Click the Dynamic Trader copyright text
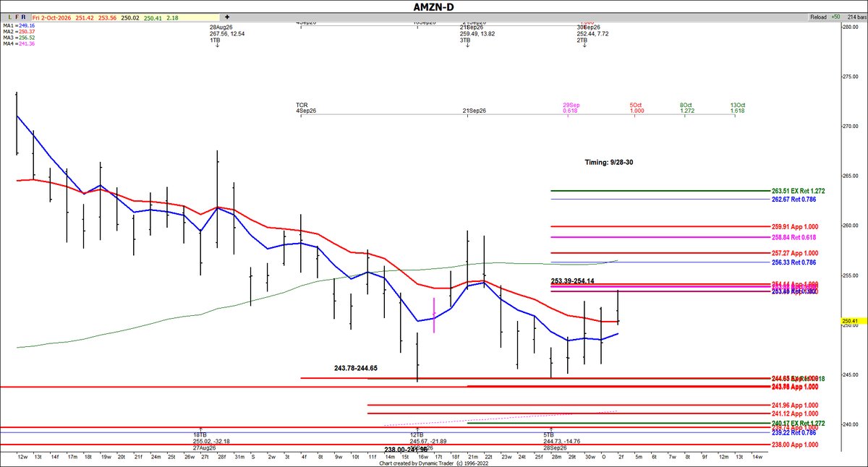The height and width of the screenshot is (467, 868). (x=433, y=463)
